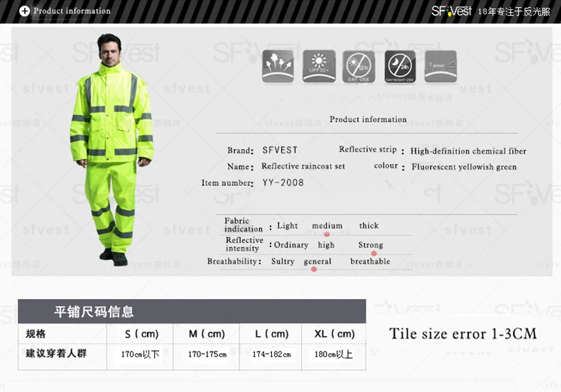Viewport: 561px width, 392px height.
Task: Click the 'Reflective intensity' label
Action: pos(244,244)
